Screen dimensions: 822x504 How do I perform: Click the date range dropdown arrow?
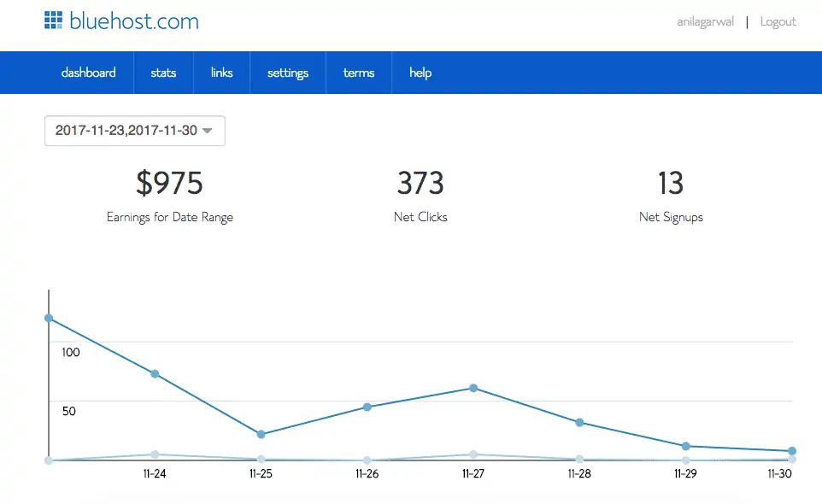point(207,131)
